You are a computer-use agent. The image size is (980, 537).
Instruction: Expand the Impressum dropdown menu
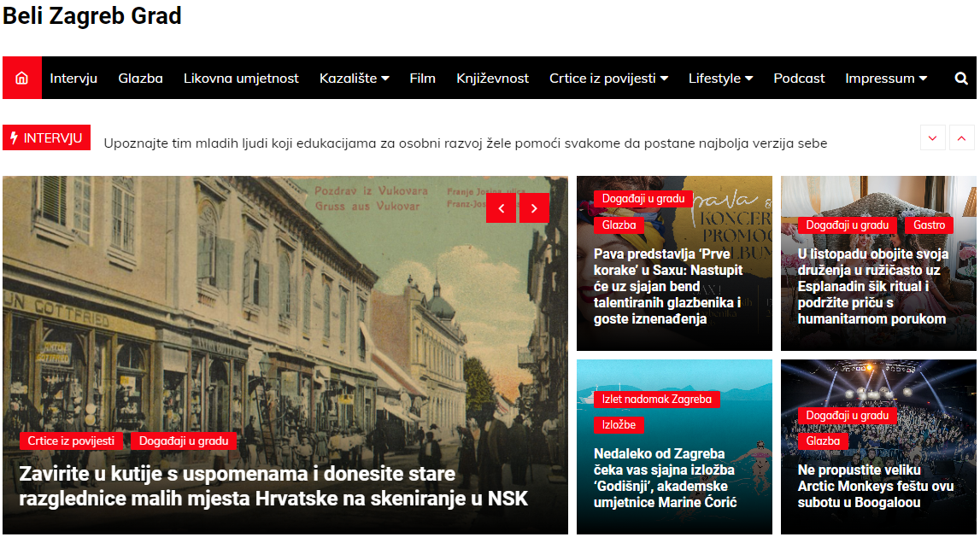pos(885,78)
